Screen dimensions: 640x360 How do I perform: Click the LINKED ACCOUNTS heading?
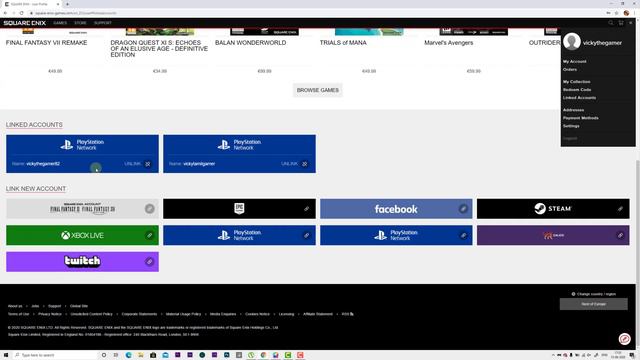pyautogui.click(x=34, y=124)
